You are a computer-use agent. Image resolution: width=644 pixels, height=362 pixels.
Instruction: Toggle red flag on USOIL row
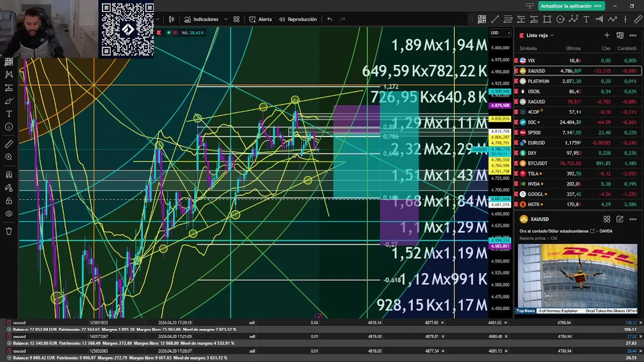coord(517,92)
